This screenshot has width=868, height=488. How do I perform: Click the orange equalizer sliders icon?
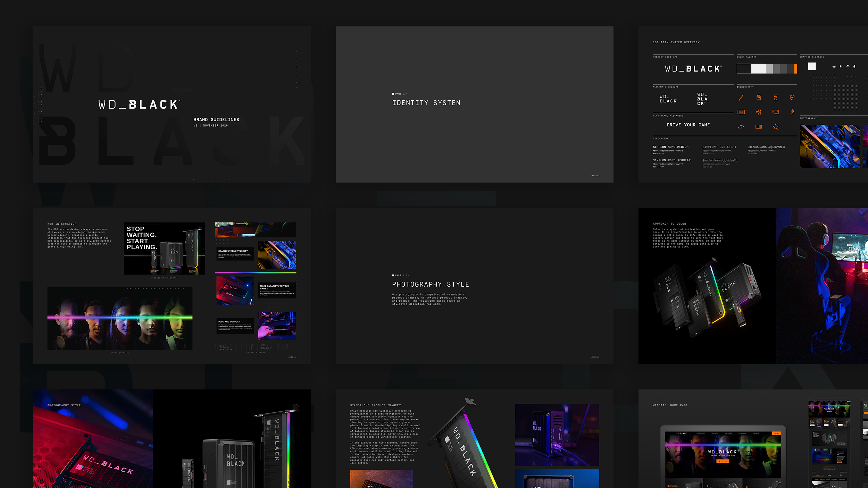pos(758,112)
